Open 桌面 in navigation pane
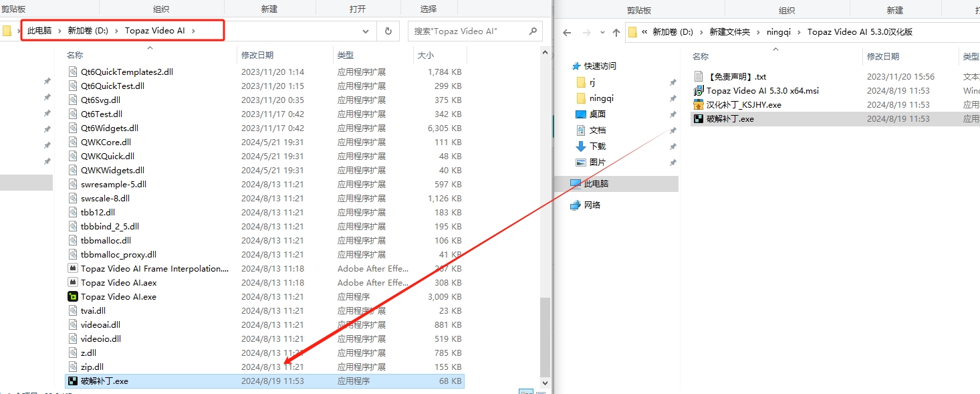The width and height of the screenshot is (980, 394). click(597, 114)
